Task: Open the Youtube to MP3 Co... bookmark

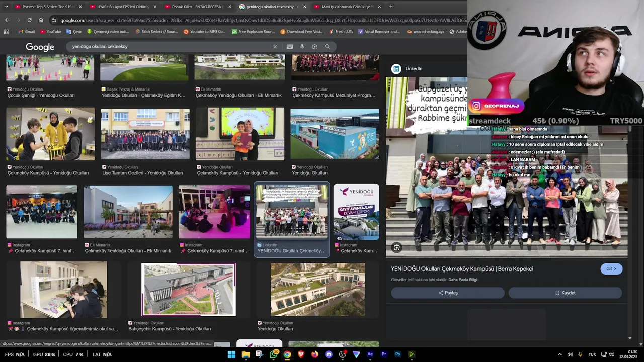Action: [x=205, y=32]
